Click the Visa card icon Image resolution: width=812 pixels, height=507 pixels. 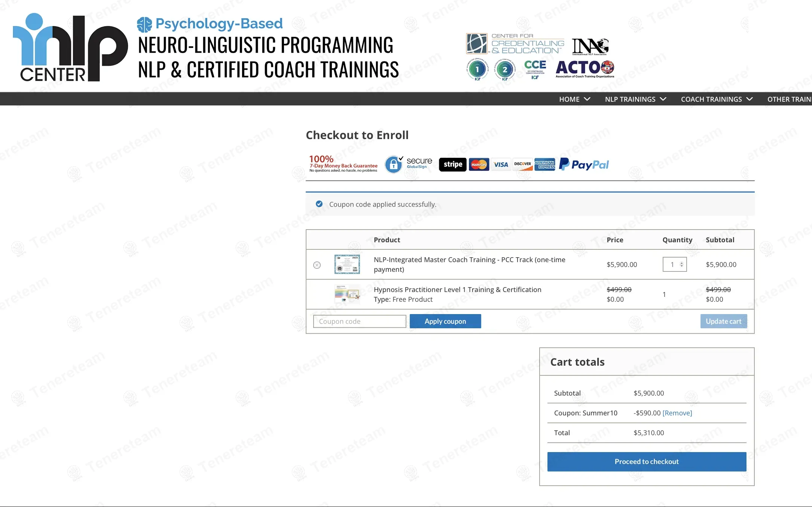point(501,165)
